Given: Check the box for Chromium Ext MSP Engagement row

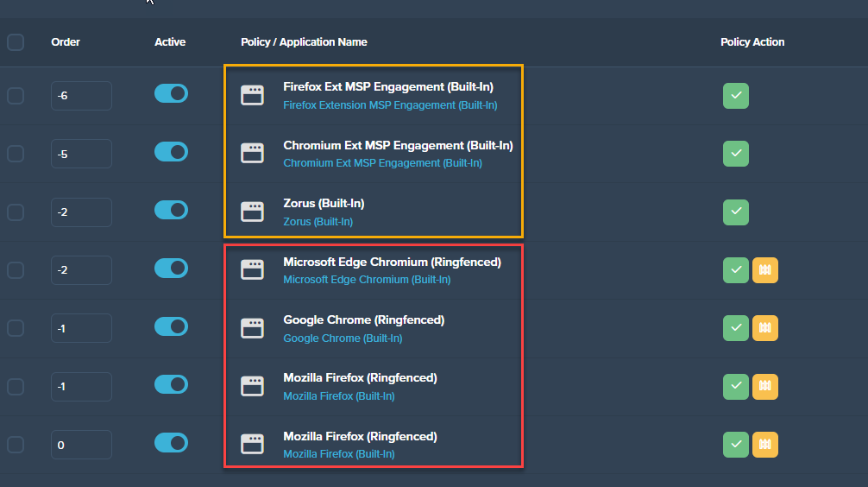Looking at the screenshot, I should [16, 154].
